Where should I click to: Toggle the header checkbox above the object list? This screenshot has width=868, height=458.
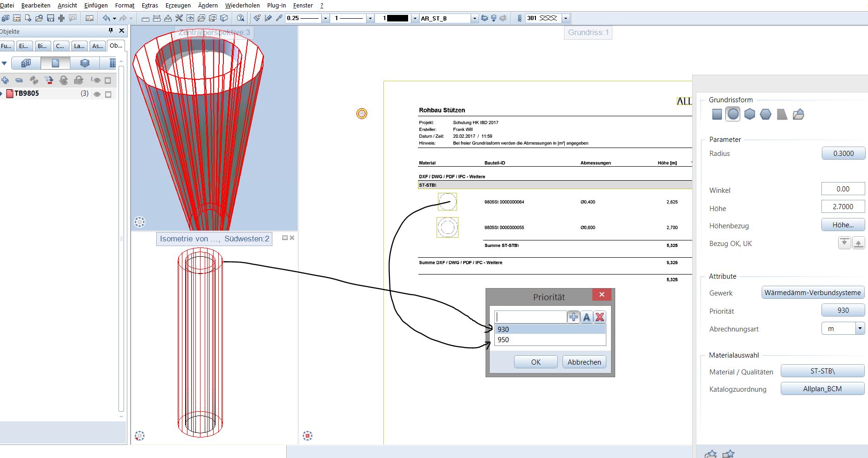pos(108,80)
